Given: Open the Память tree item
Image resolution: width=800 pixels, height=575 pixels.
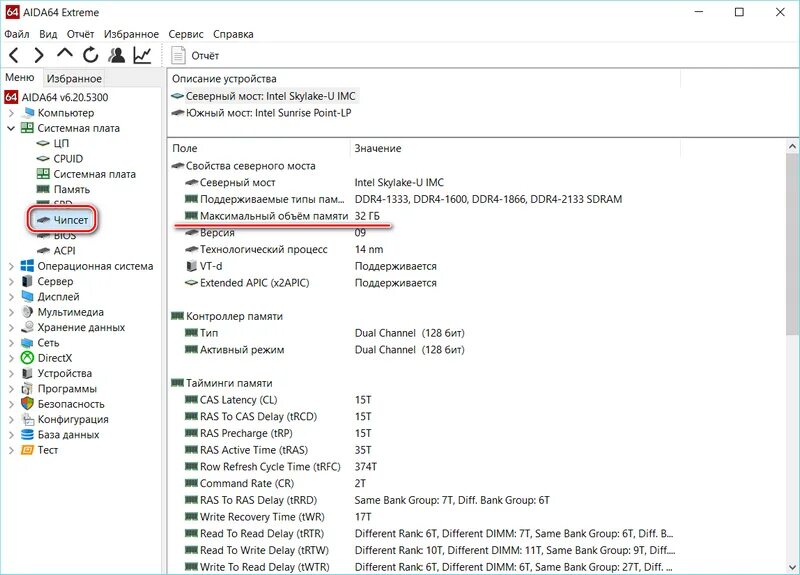Looking at the screenshot, I should [x=71, y=189].
